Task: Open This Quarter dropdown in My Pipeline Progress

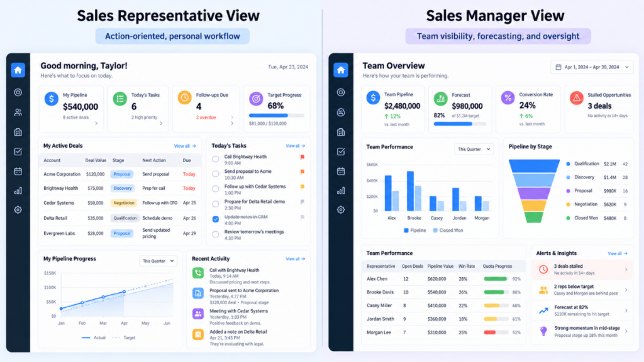Action: 158,261
